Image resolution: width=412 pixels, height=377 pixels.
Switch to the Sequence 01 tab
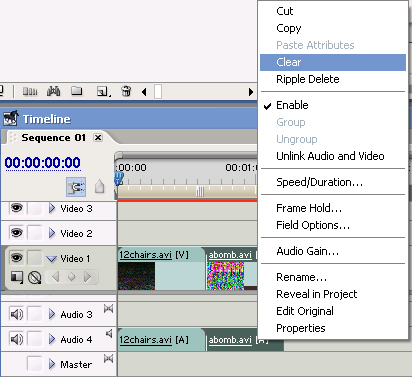pos(53,138)
